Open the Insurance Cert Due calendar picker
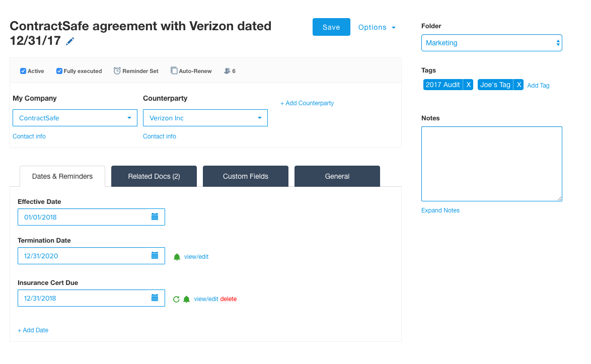This screenshot has height=364, width=591. click(155, 298)
